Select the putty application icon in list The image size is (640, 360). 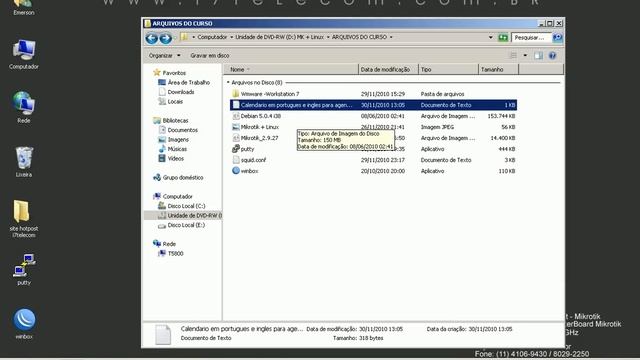point(236,149)
